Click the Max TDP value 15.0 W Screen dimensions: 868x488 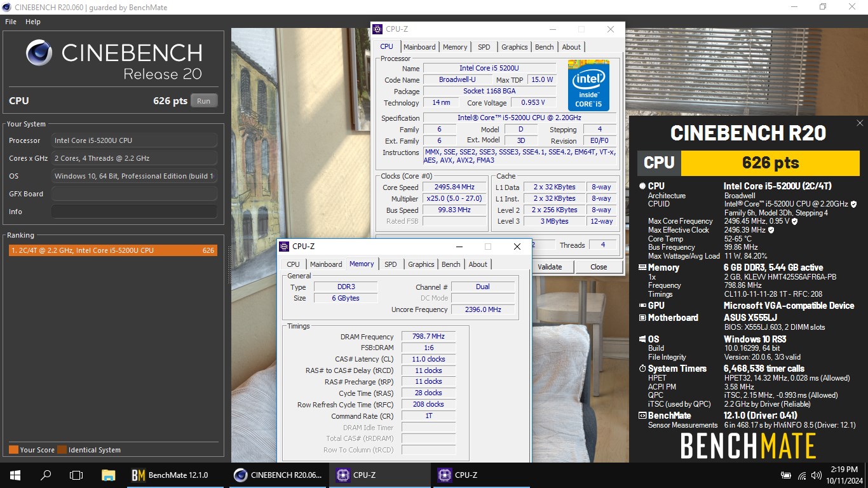542,80
